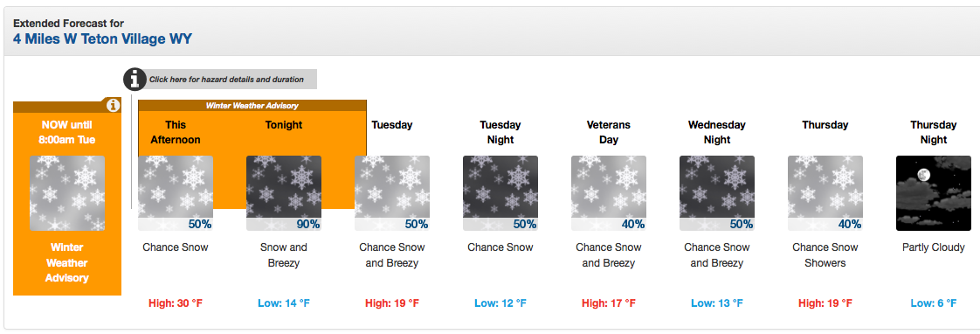Click the Thursday Night partly cloudy moon icon
Screen dimensions: 980x334
(934, 193)
